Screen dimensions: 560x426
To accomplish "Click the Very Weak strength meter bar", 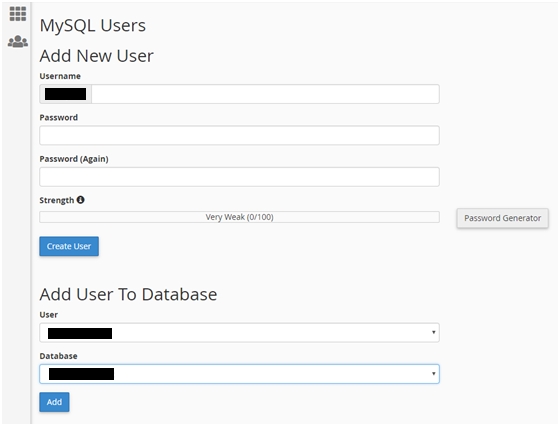I will 239,217.
